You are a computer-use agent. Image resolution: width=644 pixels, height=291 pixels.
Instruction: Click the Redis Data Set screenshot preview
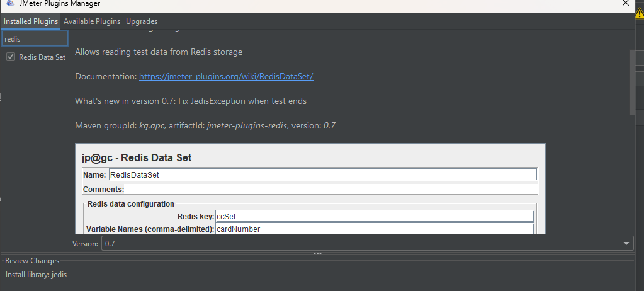pos(310,189)
